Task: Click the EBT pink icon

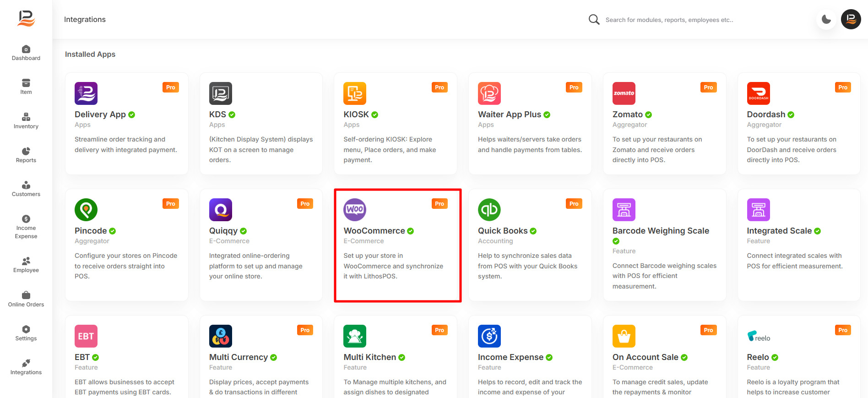Action: [86, 336]
